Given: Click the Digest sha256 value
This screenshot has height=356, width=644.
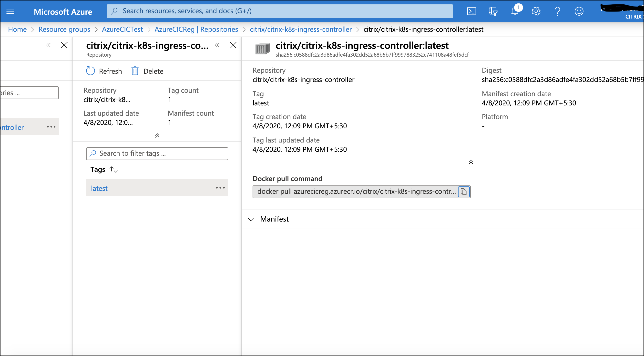Looking at the screenshot, I should click(x=562, y=80).
